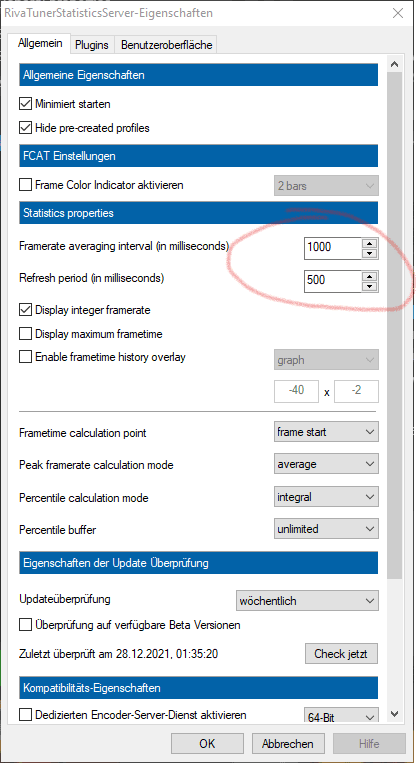Image resolution: width=418 pixels, height=763 pixels.
Task: Confirm with the OK button
Action: pos(207,744)
